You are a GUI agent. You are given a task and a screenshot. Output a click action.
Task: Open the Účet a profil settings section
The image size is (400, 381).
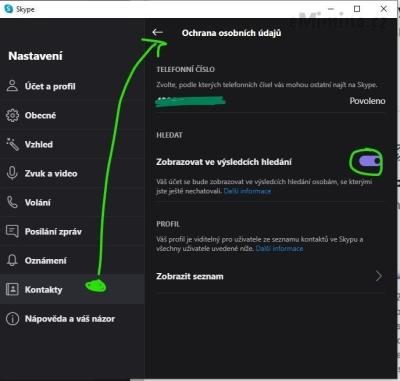click(72, 86)
